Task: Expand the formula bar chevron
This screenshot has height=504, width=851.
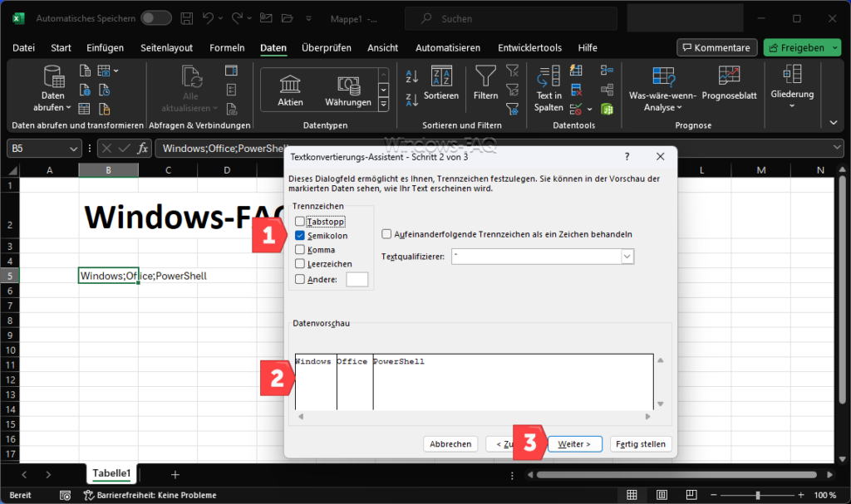Action: [836, 147]
